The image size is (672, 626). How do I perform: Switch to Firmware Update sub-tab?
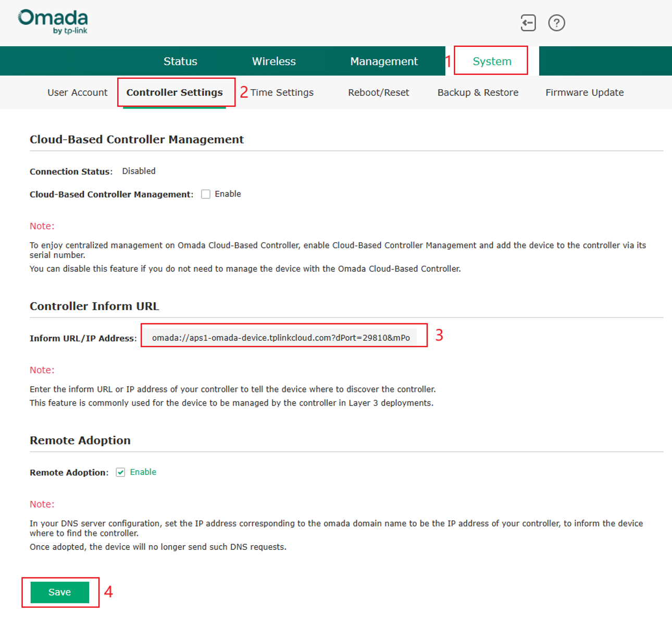(x=584, y=92)
